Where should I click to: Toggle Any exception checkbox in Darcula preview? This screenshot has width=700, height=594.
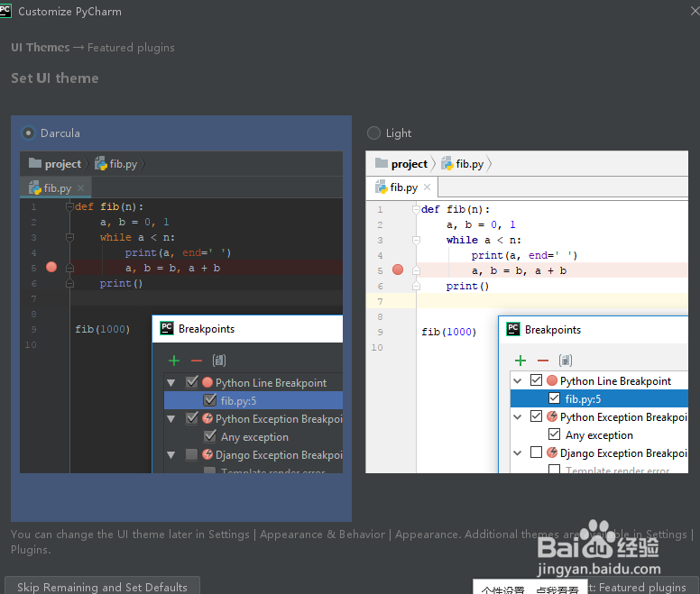tap(210, 436)
